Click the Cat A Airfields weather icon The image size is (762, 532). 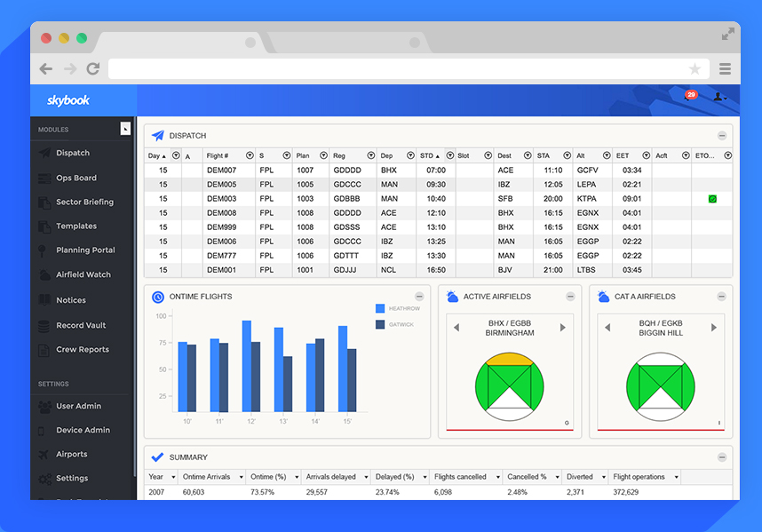pyautogui.click(x=604, y=297)
